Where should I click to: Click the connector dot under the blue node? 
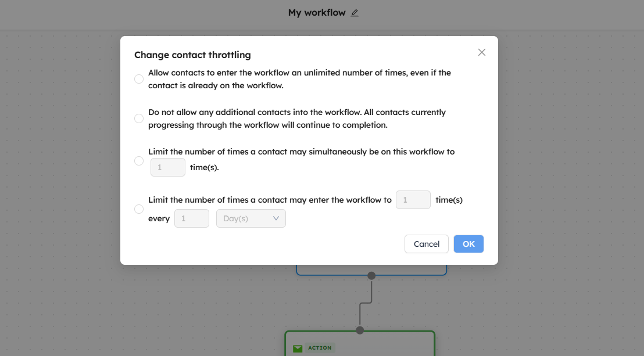(371, 275)
